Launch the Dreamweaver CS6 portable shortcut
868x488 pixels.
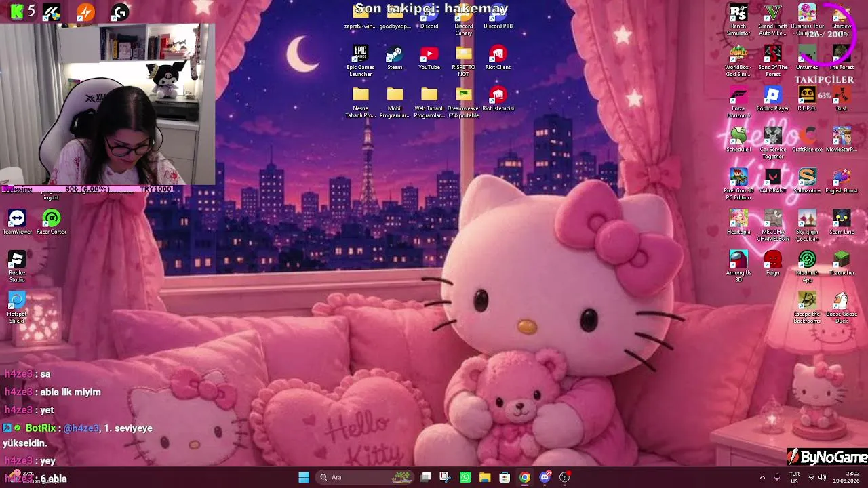(464, 102)
